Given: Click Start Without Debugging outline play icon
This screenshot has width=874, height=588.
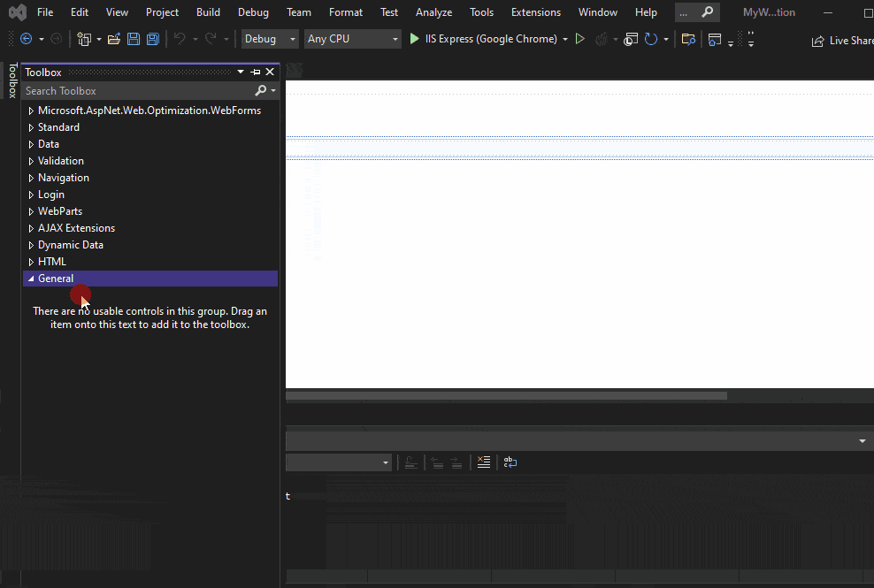Looking at the screenshot, I should (580, 38).
